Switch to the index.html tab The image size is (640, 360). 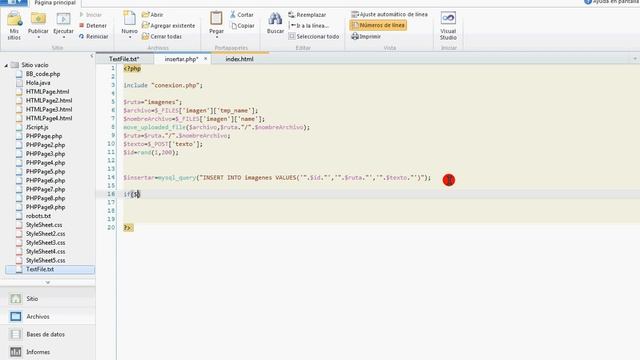pos(239,59)
